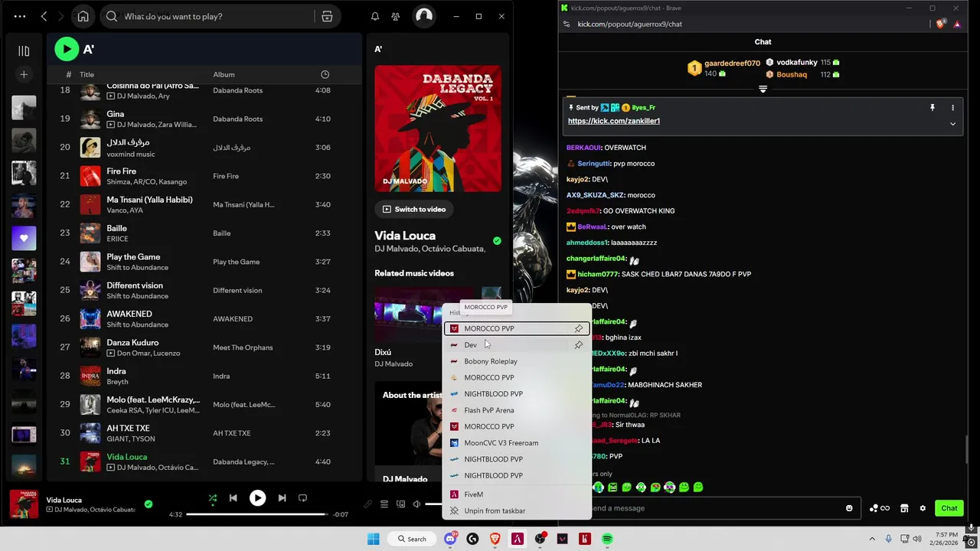This screenshot has width=980, height=551.
Task: Open Brave Shields icon in address bar
Action: (x=941, y=24)
